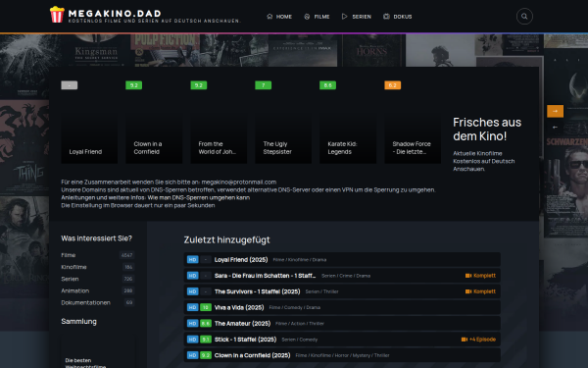
Task: Click the 8.6 green rating badge in the carousel
Action: (327, 85)
